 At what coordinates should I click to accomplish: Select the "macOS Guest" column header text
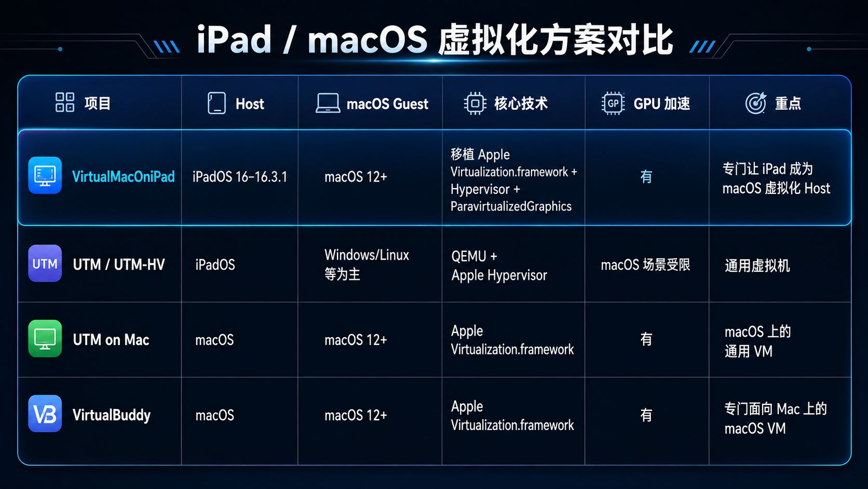(387, 104)
